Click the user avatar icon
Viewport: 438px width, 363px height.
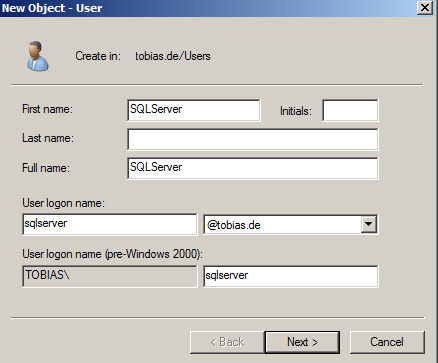pos(38,56)
